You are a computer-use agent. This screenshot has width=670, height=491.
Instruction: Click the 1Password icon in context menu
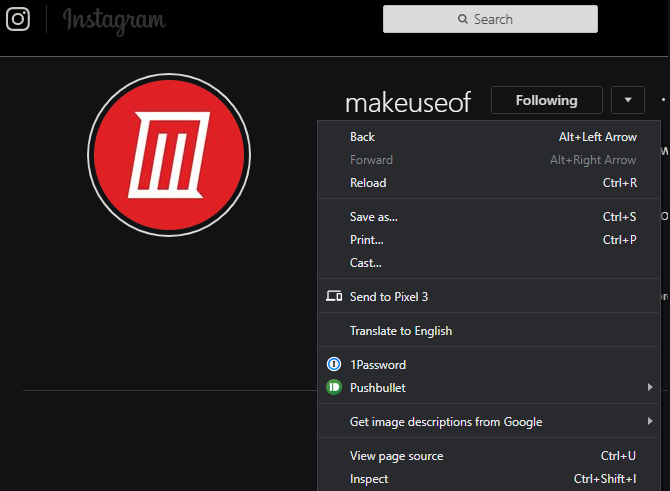[x=334, y=365]
